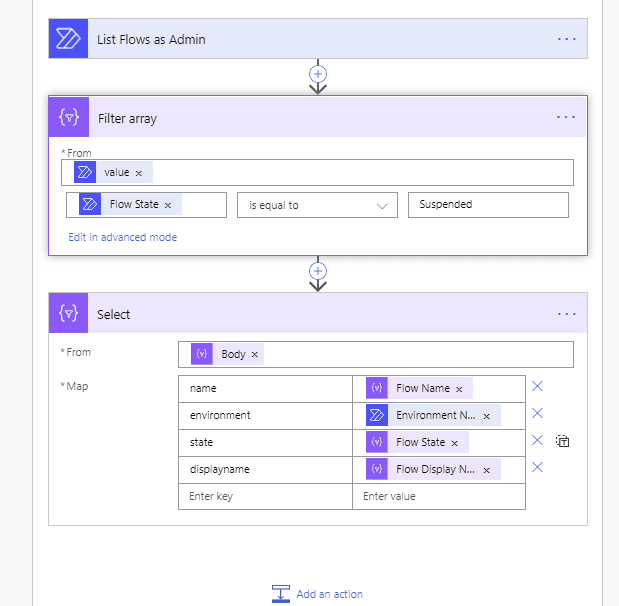Open Select action ellipsis menu
This screenshot has width=619, height=606.
coord(566,314)
